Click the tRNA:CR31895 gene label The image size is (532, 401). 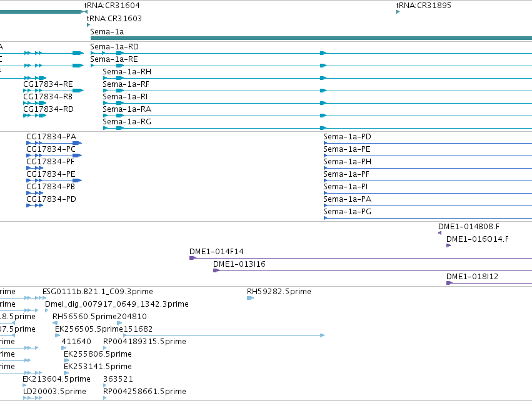click(423, 6)
